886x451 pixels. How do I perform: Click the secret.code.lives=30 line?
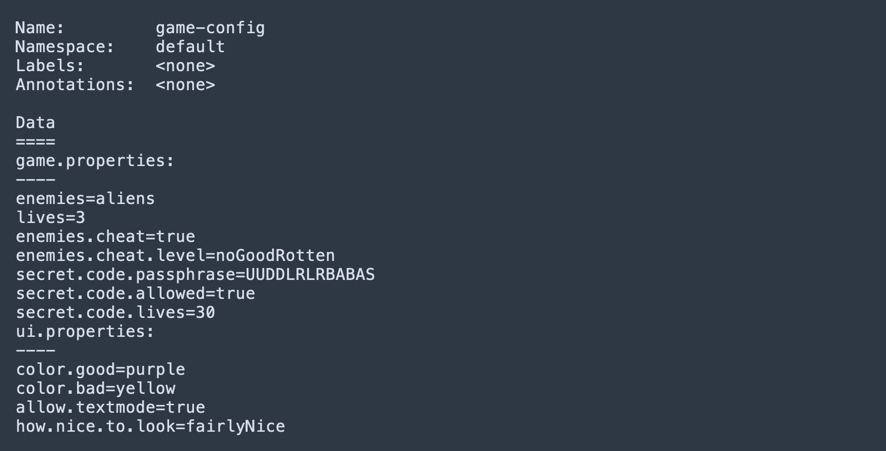(115, 313)
